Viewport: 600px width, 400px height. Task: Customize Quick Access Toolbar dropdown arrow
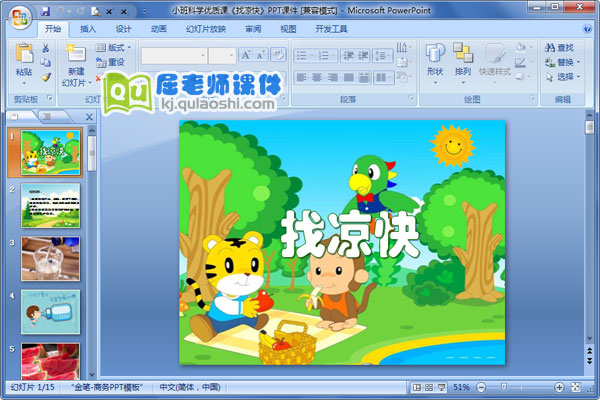tap(144, 11)
